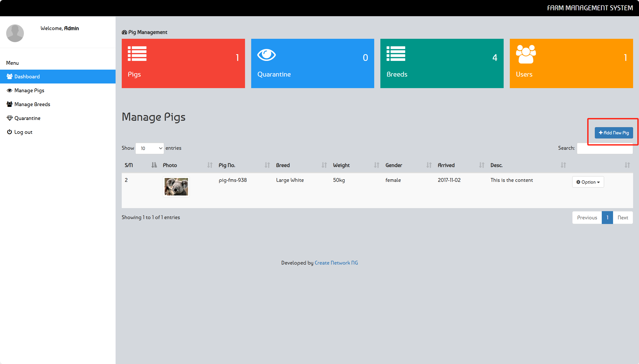Click the diamond icon beside Quarantine
639x364 pixels.
click(10, 118)
